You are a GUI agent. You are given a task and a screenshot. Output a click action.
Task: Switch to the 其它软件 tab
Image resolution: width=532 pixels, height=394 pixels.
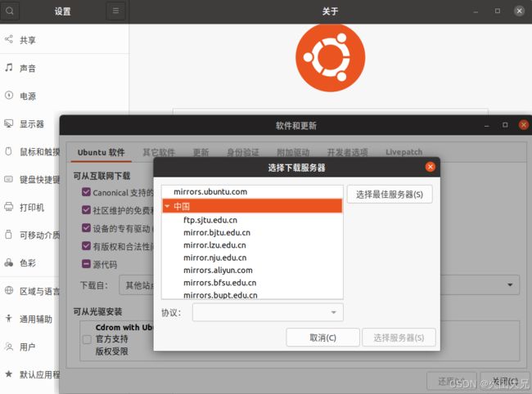click(x=159, y=153)
